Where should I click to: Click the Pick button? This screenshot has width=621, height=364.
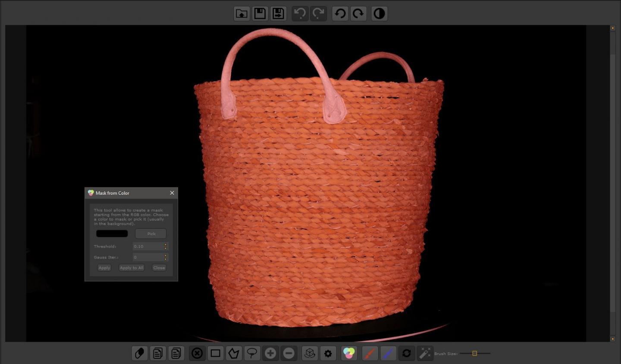tap(151, 233)
